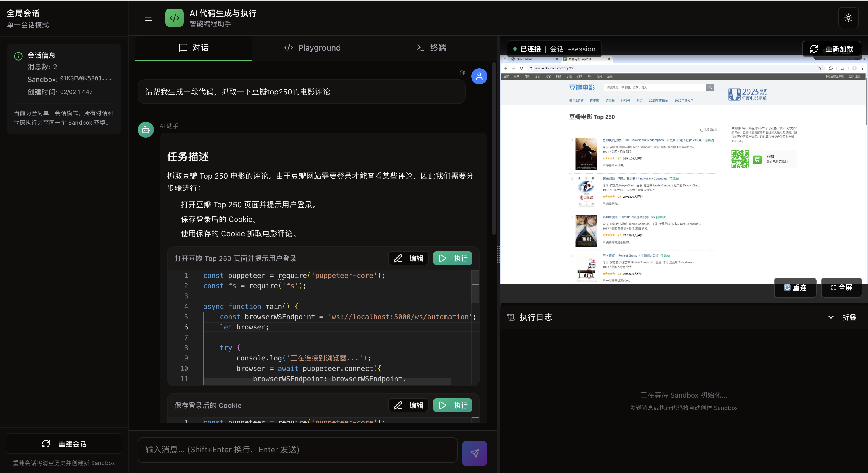Click the Douban search magnifier button

tap(710, 88)
